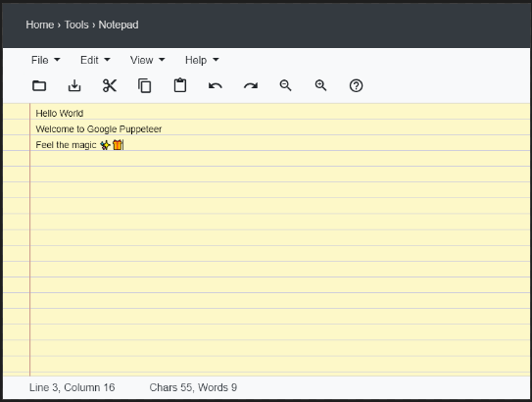The image size is (532, 402).
Task: Open the View dropdown menu
Action: coord(148,60)
